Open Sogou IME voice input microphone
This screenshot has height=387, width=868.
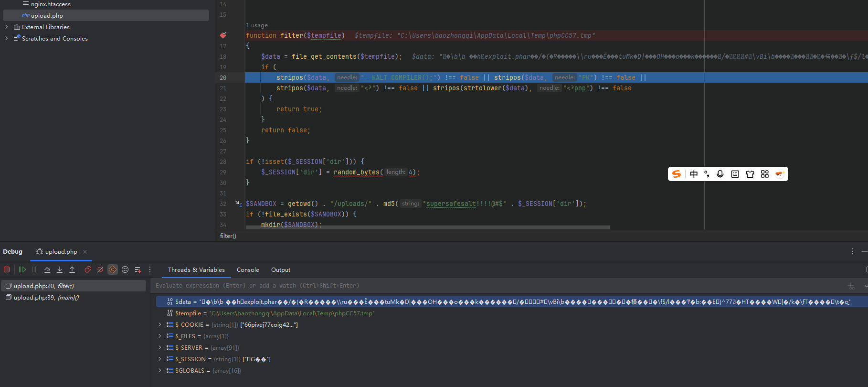(x=720, y=174)
